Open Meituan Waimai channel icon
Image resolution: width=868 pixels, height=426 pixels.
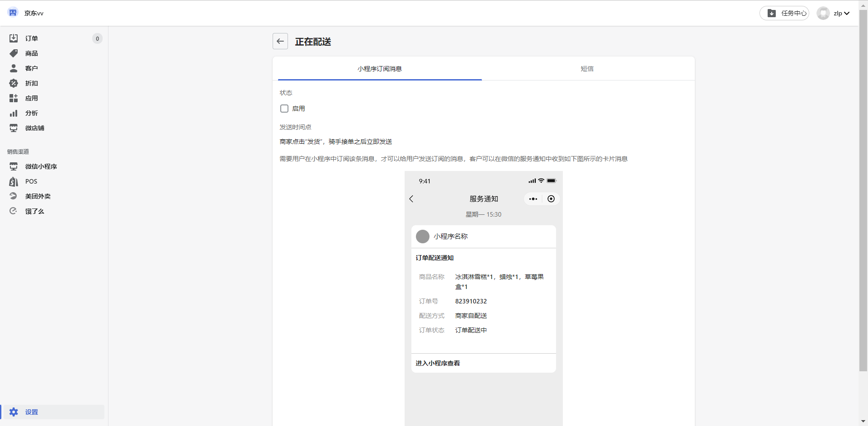click(x=14, y=196)
